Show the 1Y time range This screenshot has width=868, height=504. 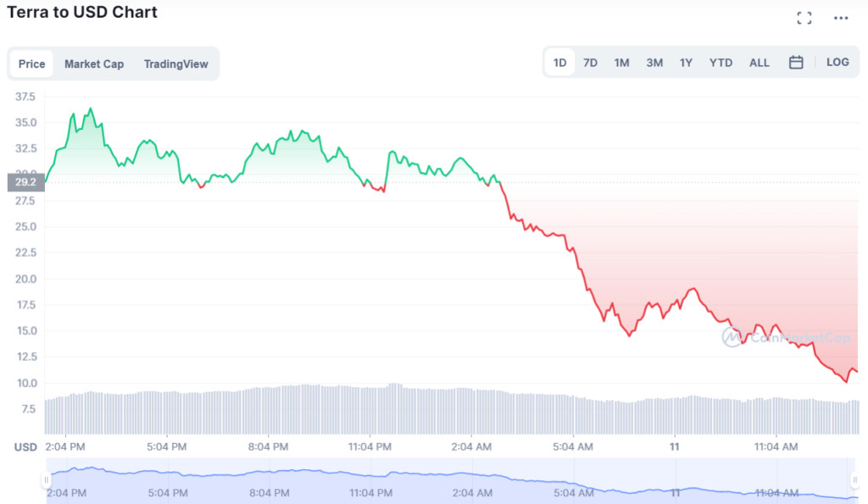coord(686,63)
